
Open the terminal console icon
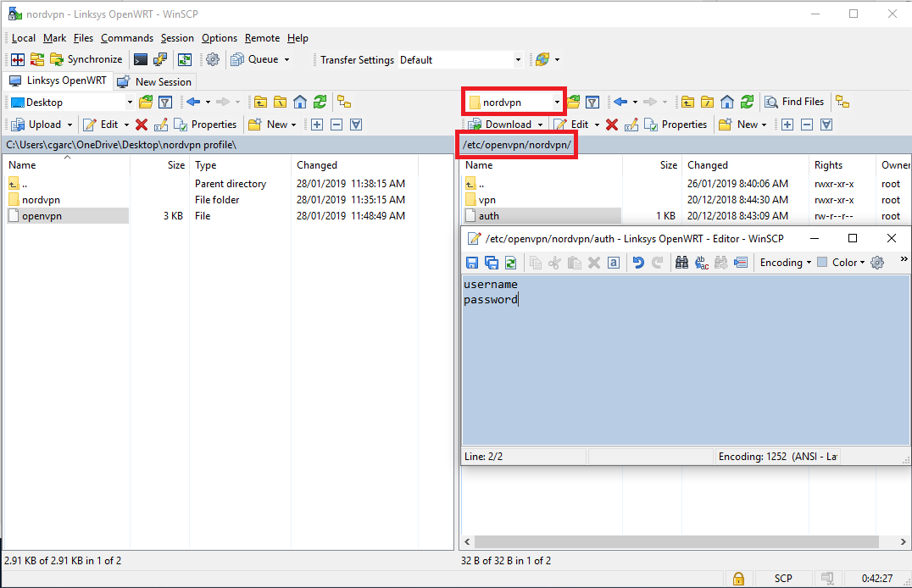[140, 59]
